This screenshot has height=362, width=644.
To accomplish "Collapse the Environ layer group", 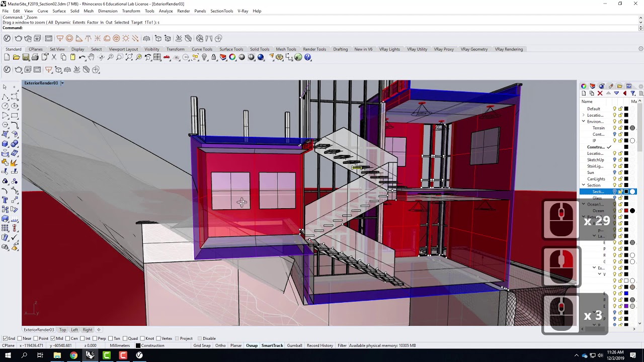I will coord(584,121).
